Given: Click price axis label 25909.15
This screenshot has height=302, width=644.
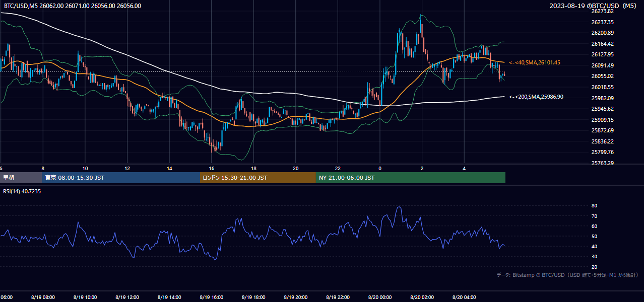Looking at the screenshot, I should 602,120.
